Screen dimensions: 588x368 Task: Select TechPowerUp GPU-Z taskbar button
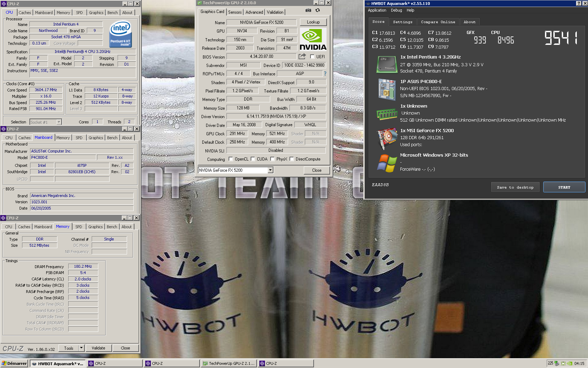229,363
